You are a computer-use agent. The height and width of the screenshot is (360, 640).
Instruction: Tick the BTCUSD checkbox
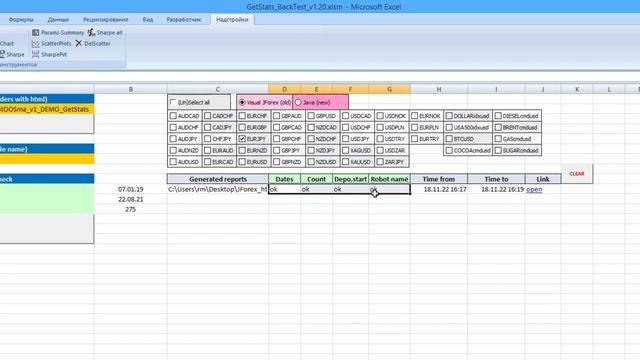(x=449, y=139)
